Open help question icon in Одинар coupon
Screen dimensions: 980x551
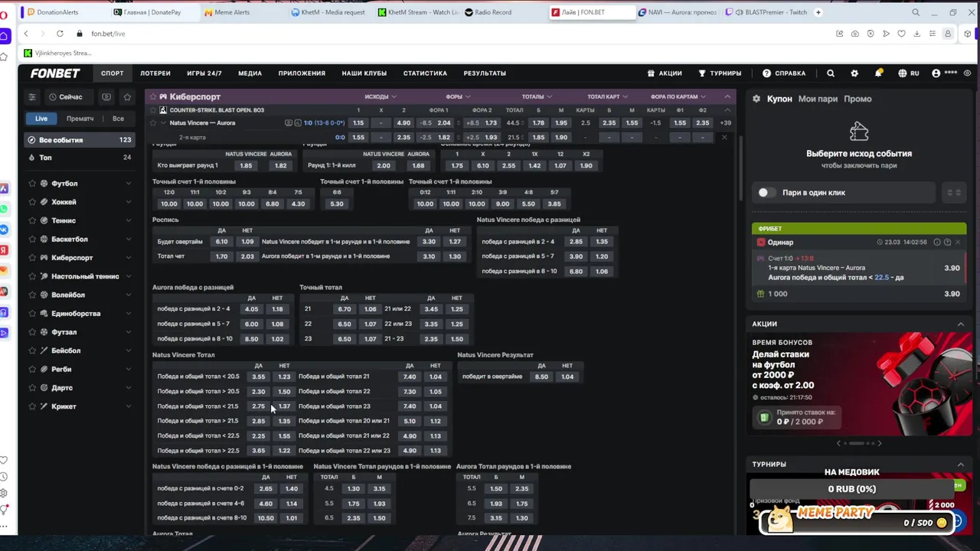coord(947,243)
